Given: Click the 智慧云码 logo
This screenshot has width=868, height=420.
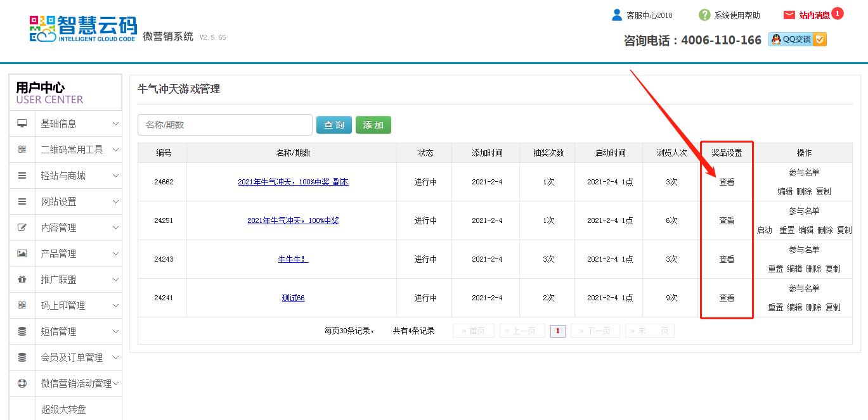Looking at the screenshot, I should pyautogui.click(x=83, y=29).
